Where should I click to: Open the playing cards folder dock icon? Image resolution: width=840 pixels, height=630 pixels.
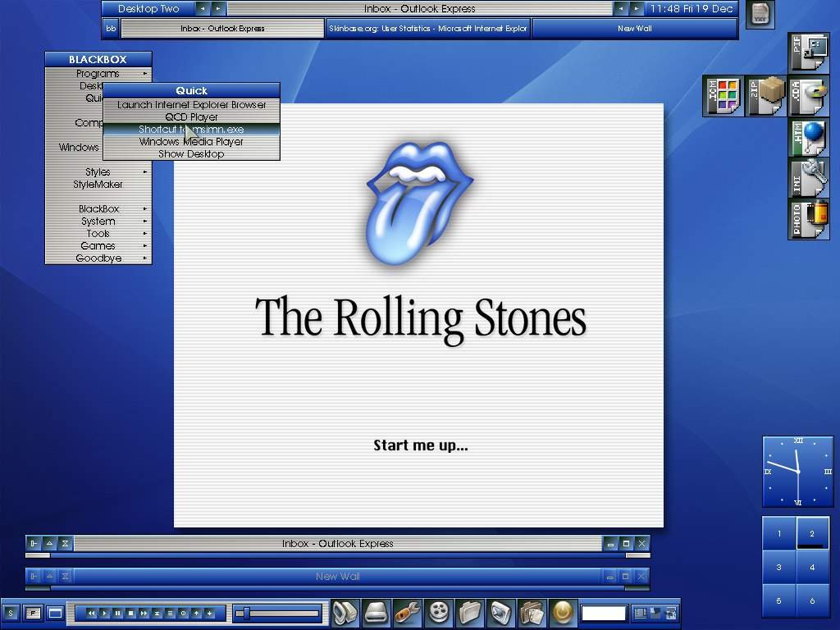(532, 612)
